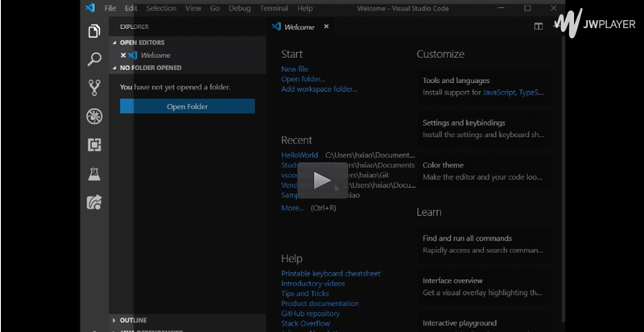The image size is (644, 332).
Task: Open the File menu
Action: [x=110, y=8]
